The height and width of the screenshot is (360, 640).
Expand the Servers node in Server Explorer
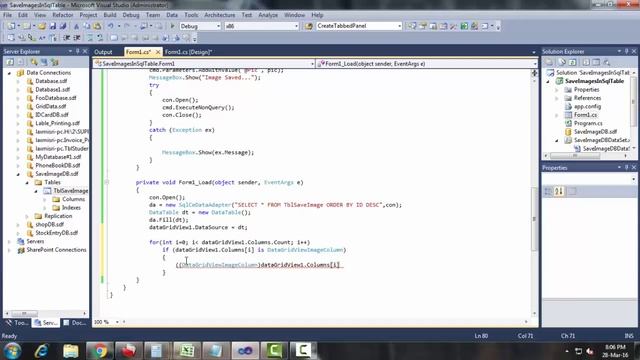[9, 241]
